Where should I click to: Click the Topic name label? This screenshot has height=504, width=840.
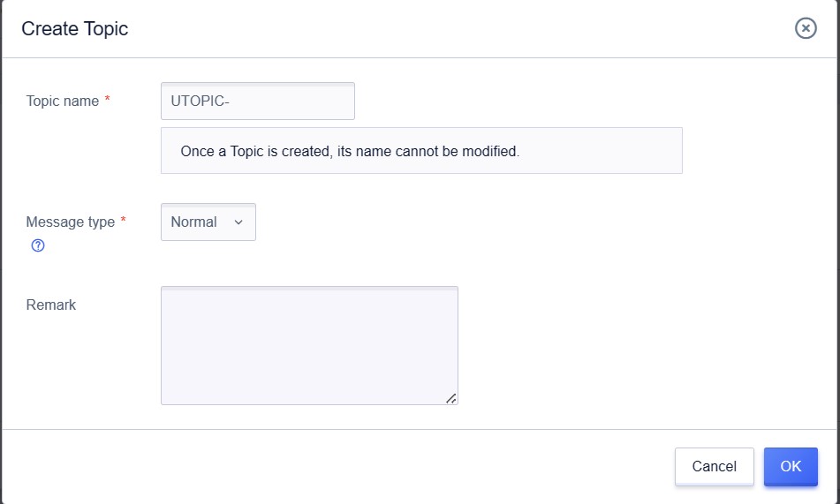click(63, 102)
